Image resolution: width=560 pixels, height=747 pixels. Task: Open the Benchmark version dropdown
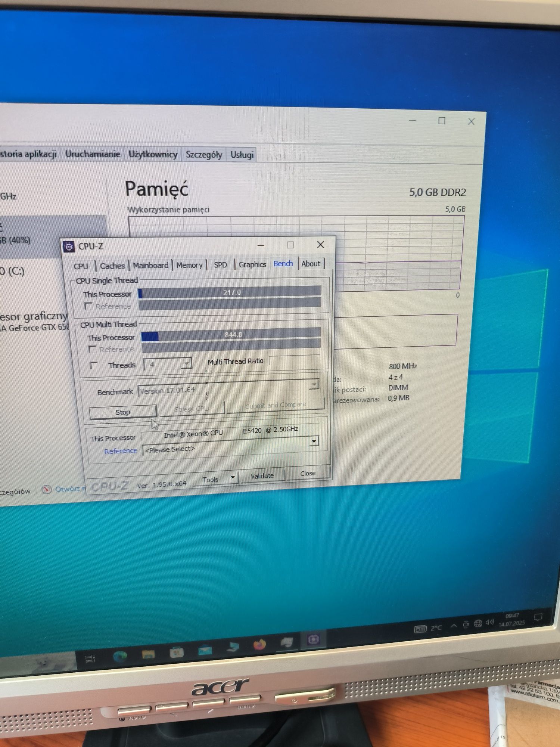[314, 384]
